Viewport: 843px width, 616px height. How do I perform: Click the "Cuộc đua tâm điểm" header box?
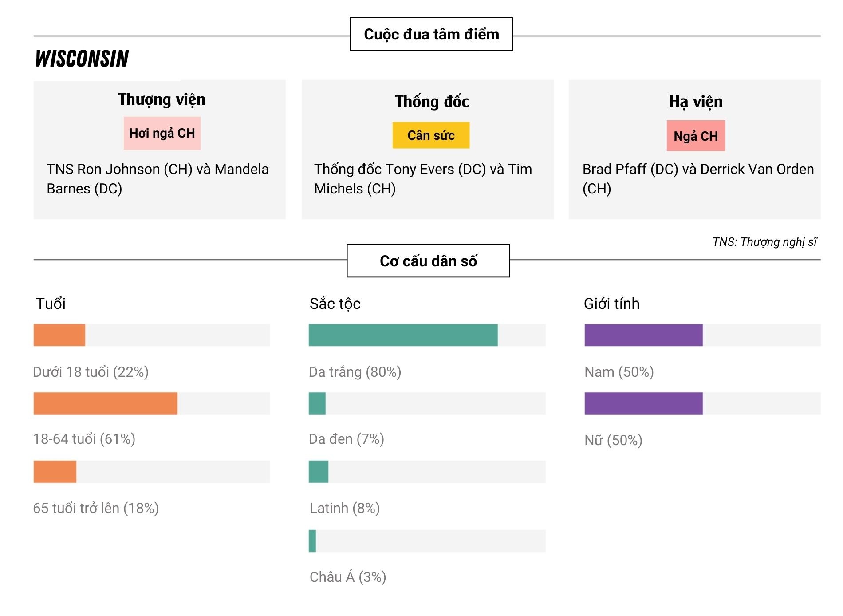click(x=431, y=34)
